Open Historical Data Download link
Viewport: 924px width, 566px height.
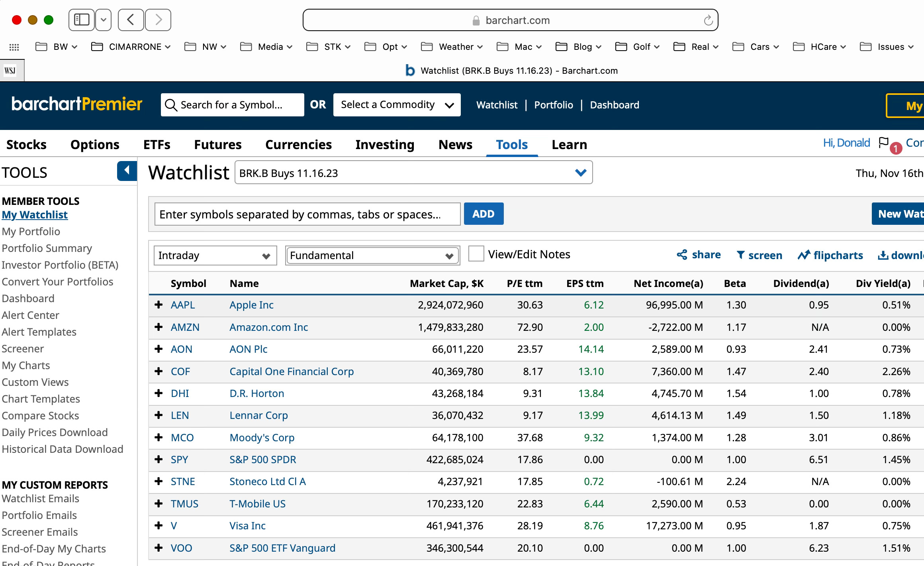(63, 449)
